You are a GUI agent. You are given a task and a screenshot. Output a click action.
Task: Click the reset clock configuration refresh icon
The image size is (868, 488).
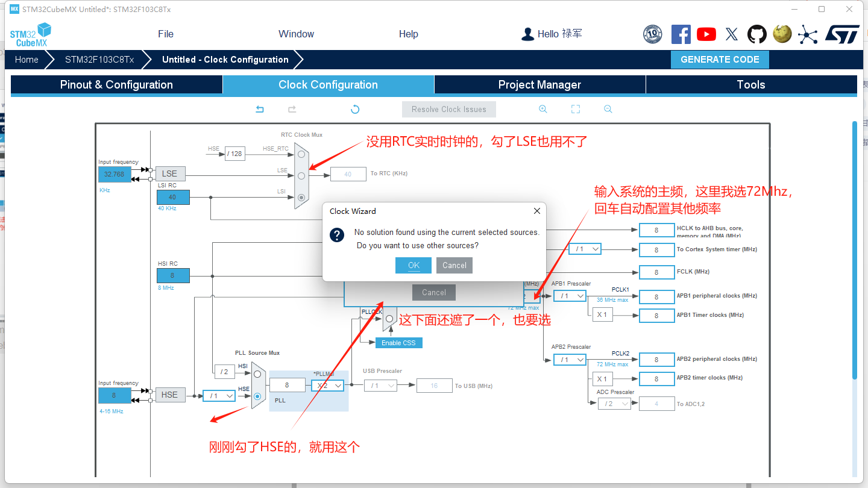point(355,109)
